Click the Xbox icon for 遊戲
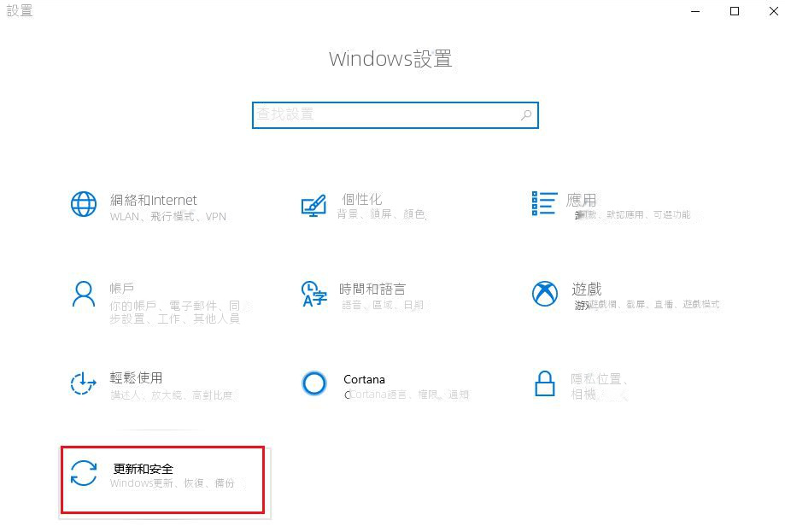The height and width of the screenshot is (532, 785). pos(545,293)
